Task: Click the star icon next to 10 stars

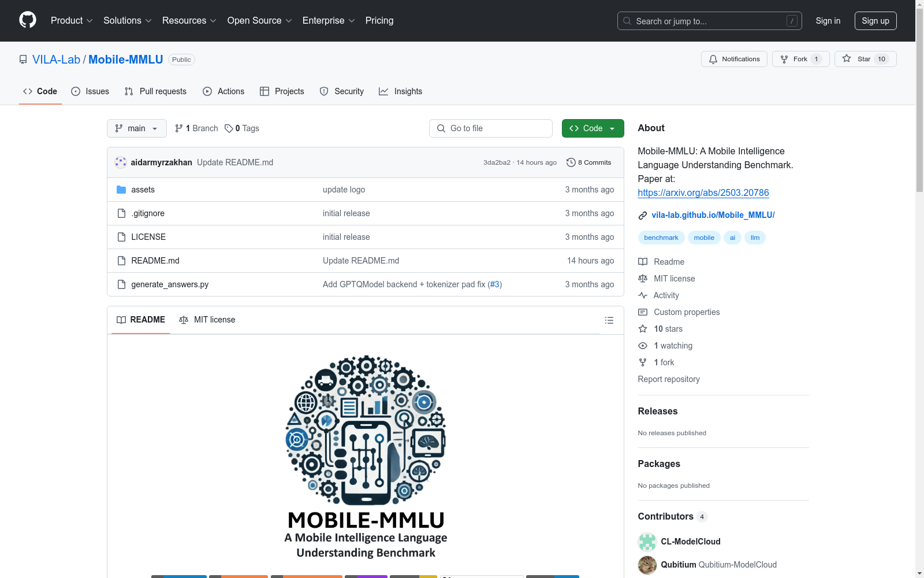Action: coord(643,329)
